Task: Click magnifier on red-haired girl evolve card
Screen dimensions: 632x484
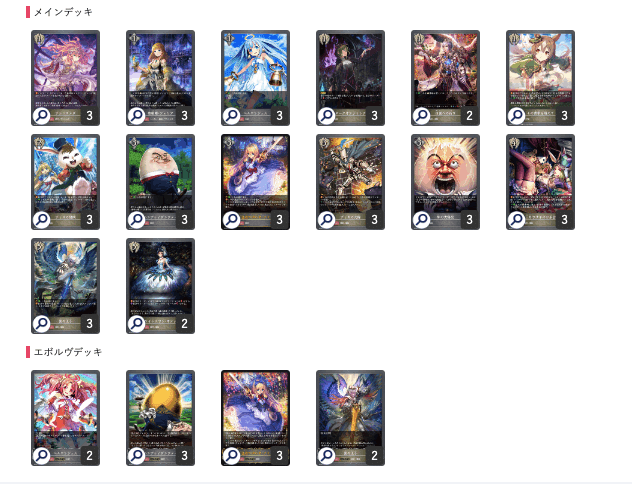Action: pyautogui.click(x=42, y=456)
